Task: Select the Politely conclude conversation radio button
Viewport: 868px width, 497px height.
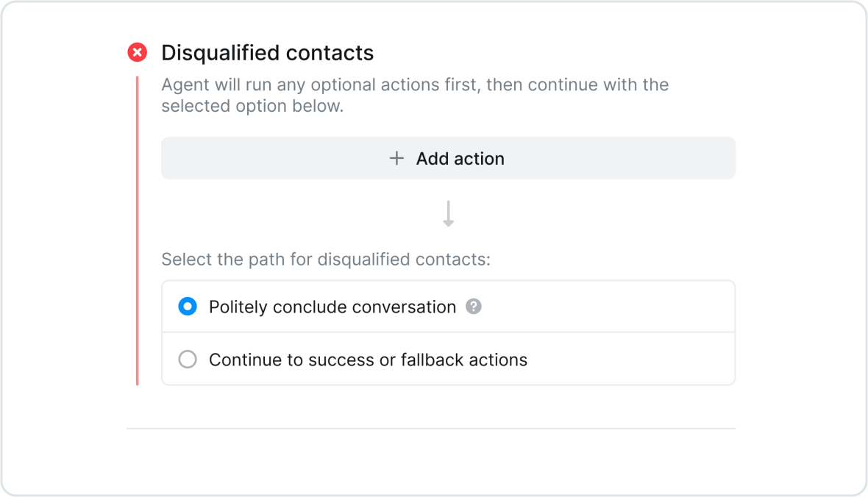Action: (188, 307)
